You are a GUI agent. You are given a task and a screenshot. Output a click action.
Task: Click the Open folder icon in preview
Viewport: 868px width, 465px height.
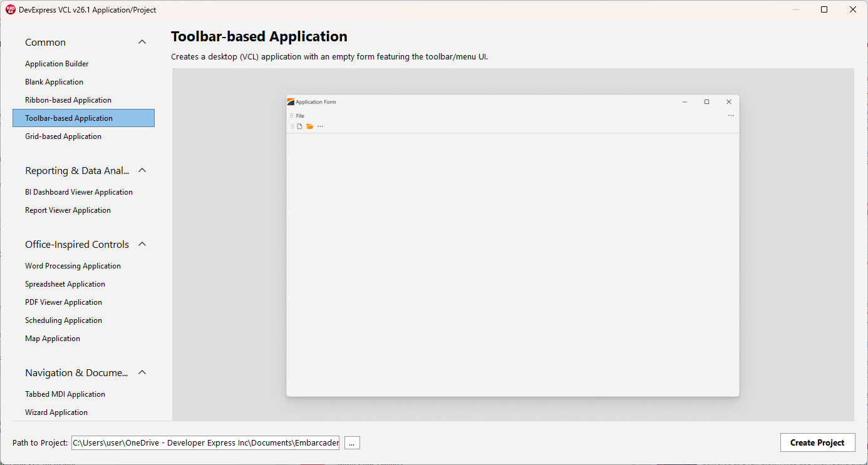tap(309, 126)
